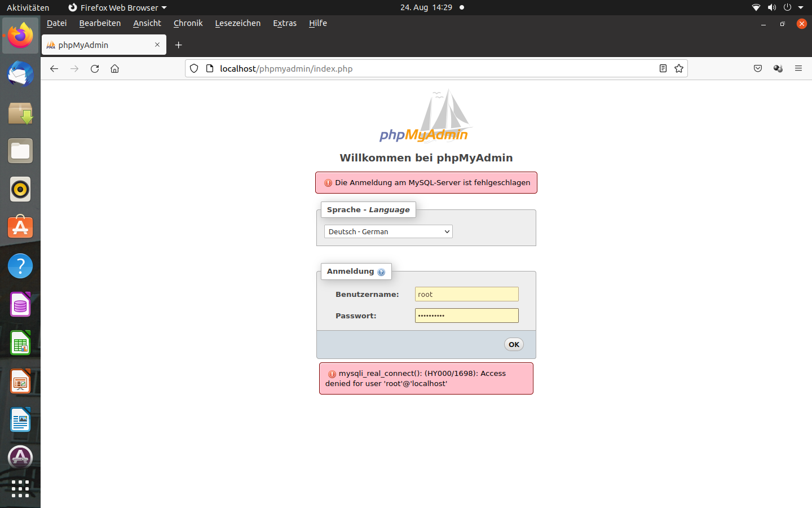Click the volume icon in top bar
Screen dimensions: 812x508
tap(772, 7)
